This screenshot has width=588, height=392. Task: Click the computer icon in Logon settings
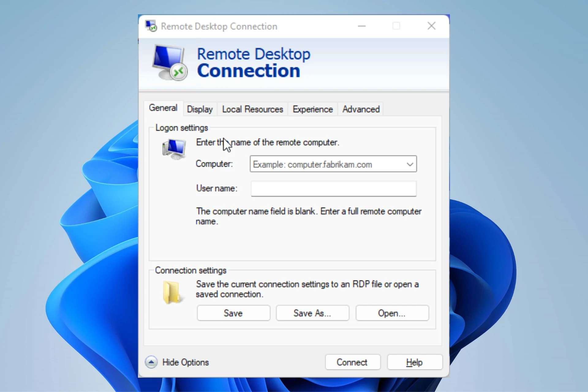pos(173,149)
